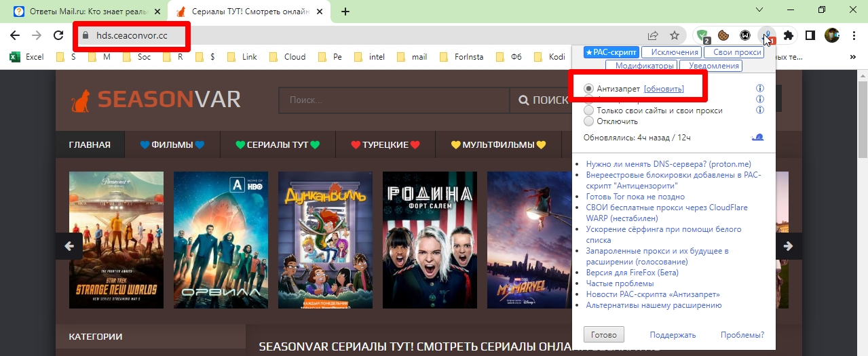Switch to the Ответы Mail.ru tab
868x356 pixels.
[x=88, y=12]
